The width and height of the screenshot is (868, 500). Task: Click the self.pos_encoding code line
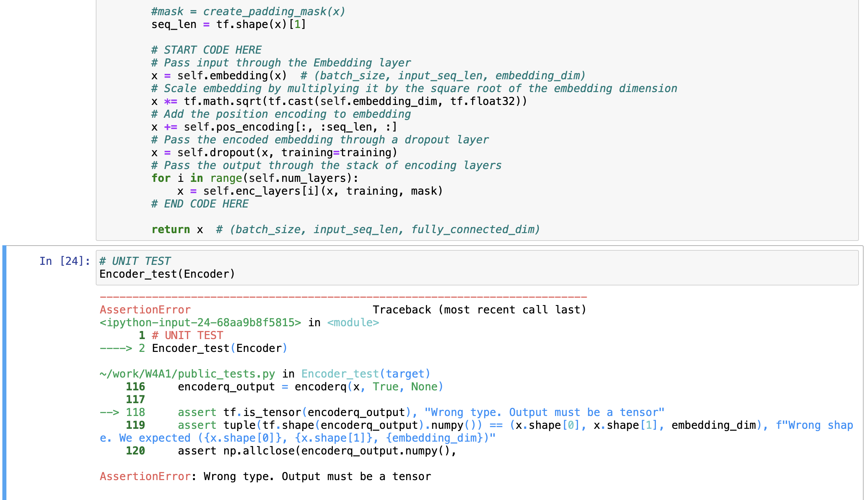pyautogui.click(x=273, y=127)
